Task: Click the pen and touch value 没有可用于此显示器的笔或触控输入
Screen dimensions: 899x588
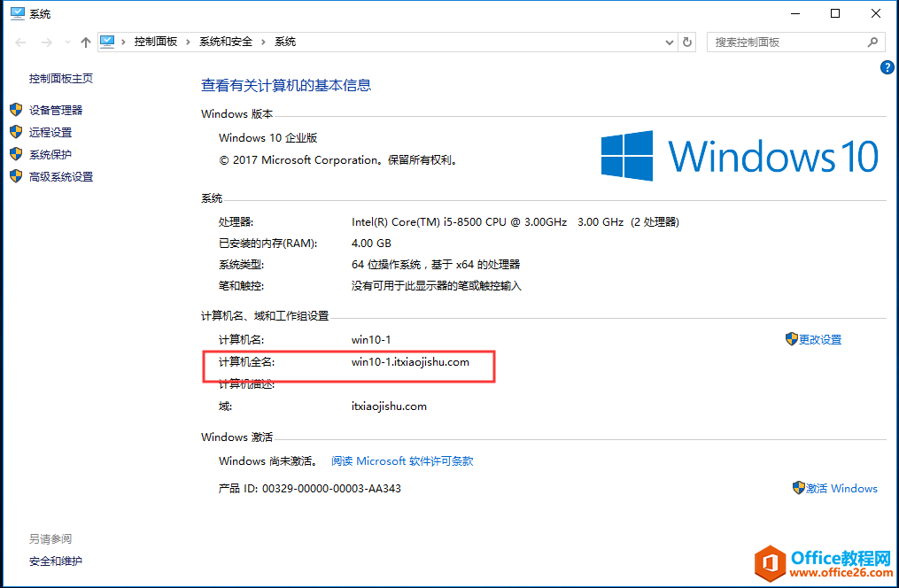Action: coord(437,286)
